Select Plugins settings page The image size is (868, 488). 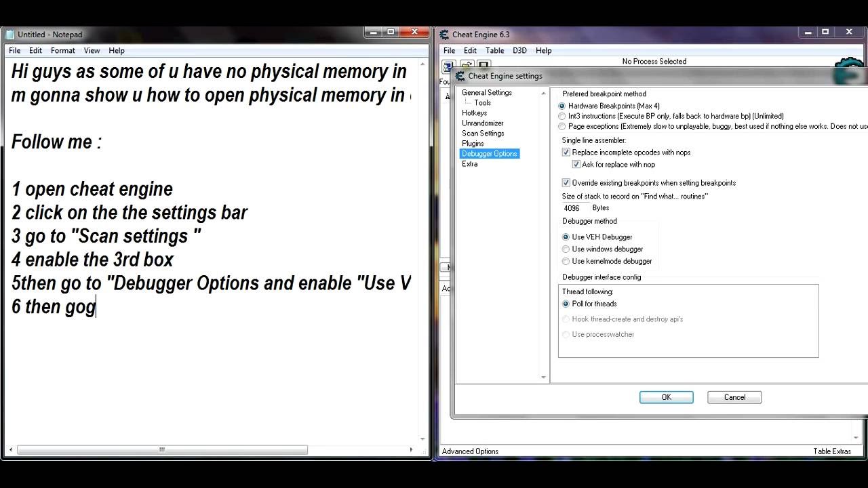click(x=473, y=144)
